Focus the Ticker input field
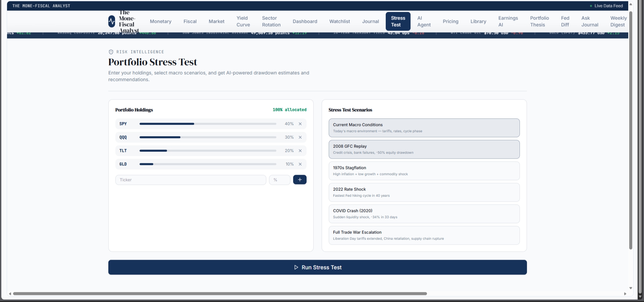The width and height of the screenshot is (644, 302). tap(191, 180)
